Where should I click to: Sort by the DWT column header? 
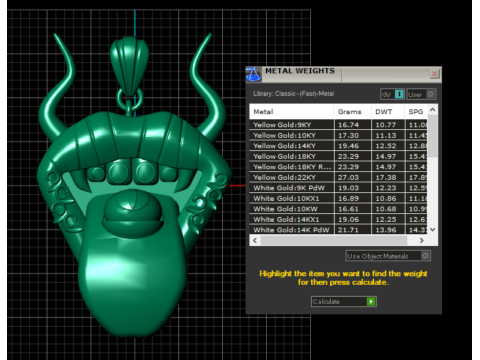[x=388, y=112]
